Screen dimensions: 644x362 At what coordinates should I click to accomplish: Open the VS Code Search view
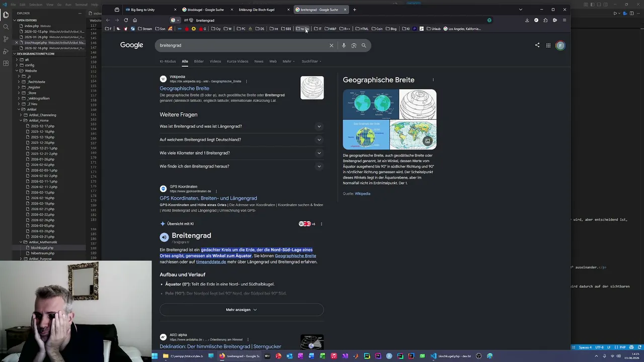tap(6, 27)
